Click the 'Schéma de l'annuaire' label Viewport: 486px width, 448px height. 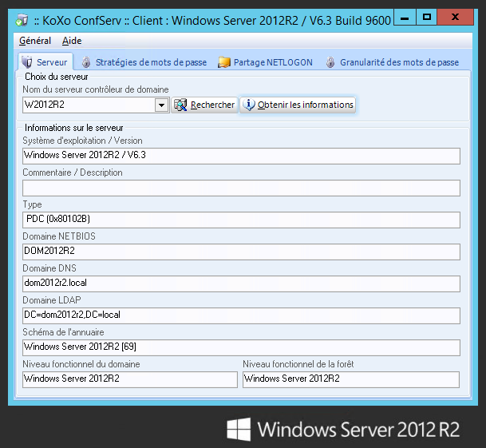[x=63, y=332]
